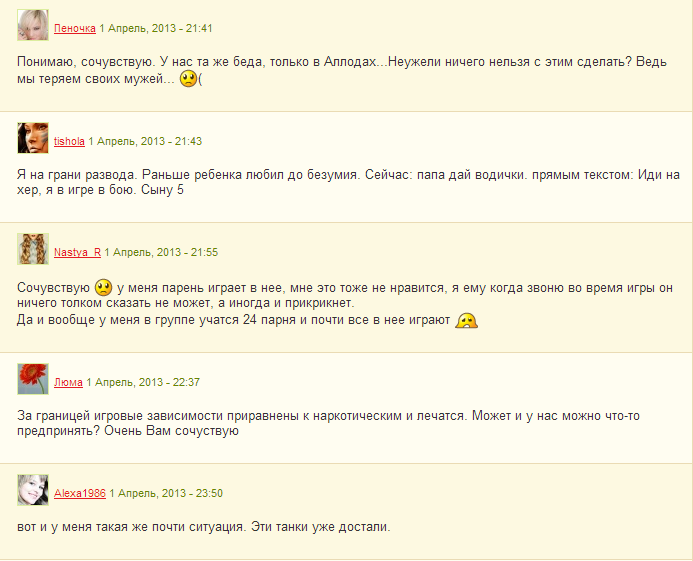Open Пеночка's avatar picture
The width and height of the screenshot is (693, 561).
click(x=33, y=25)
